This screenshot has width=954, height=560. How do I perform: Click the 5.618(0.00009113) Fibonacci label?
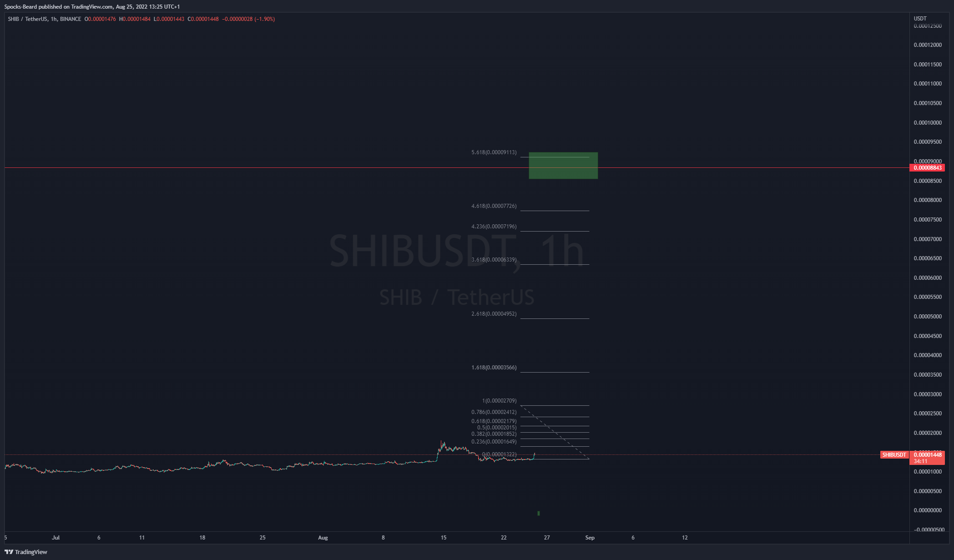click(494, 152)
